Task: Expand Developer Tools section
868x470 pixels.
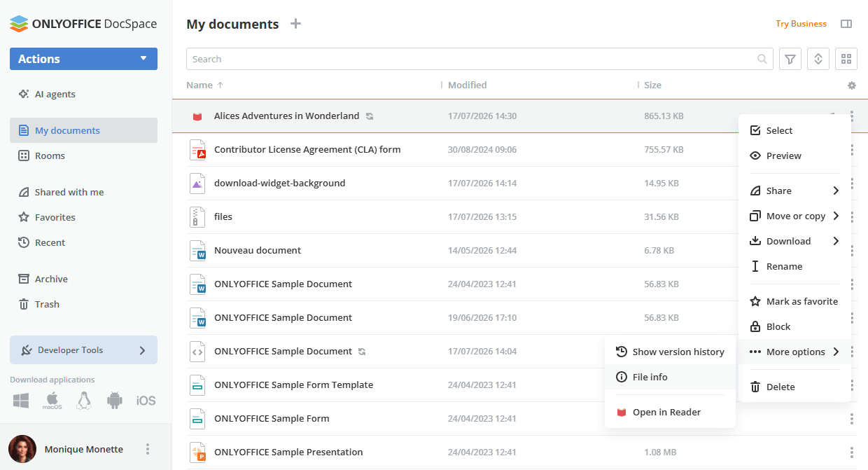Action: point(83,350)
